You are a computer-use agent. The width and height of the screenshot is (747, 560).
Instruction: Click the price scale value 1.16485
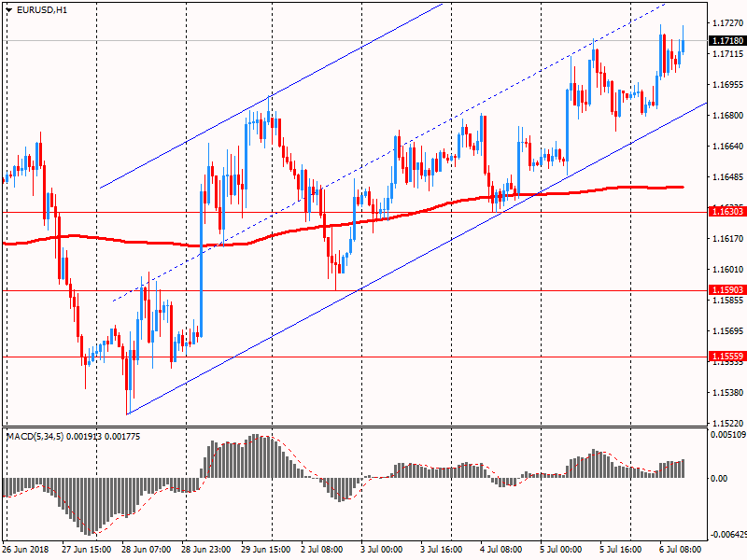click(728, 177)
